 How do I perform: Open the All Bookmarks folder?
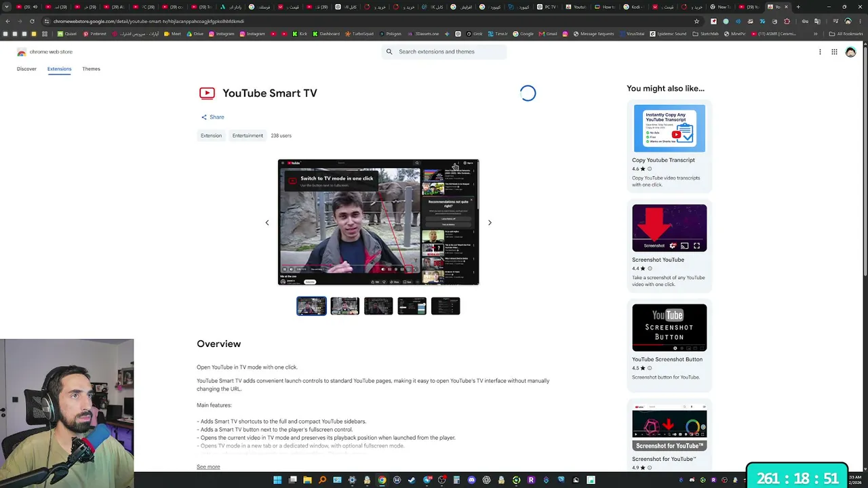pyautogui.click(x=846, y=34)
